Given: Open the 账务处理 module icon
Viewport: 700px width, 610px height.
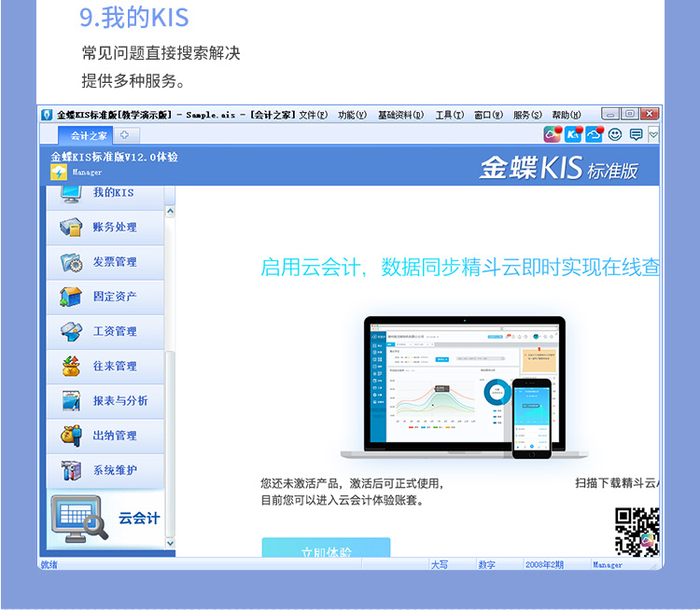Looking at the screenshot, I should tap(71, 227).
